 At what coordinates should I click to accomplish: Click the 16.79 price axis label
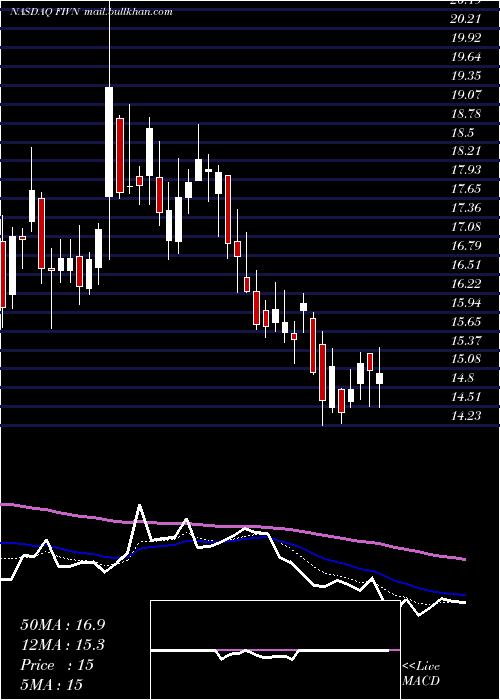coord(466,246)
